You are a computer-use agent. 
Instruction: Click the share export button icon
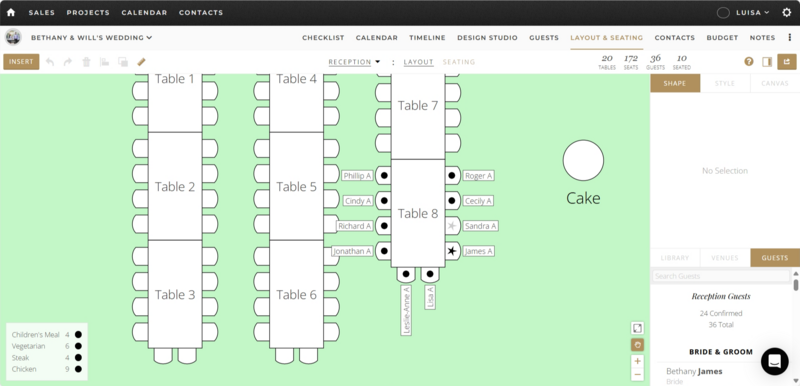(787, 62)
